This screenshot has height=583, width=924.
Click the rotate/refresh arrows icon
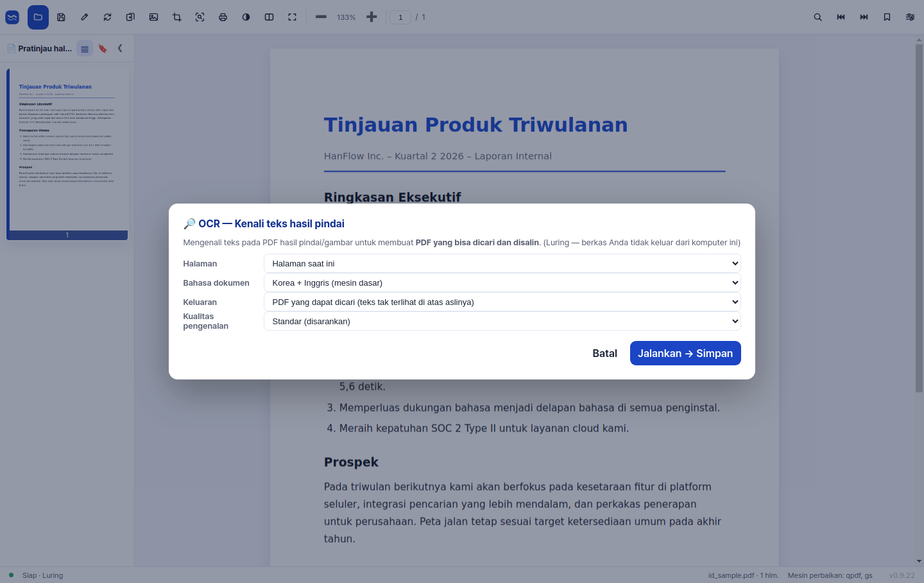(107, 17)
